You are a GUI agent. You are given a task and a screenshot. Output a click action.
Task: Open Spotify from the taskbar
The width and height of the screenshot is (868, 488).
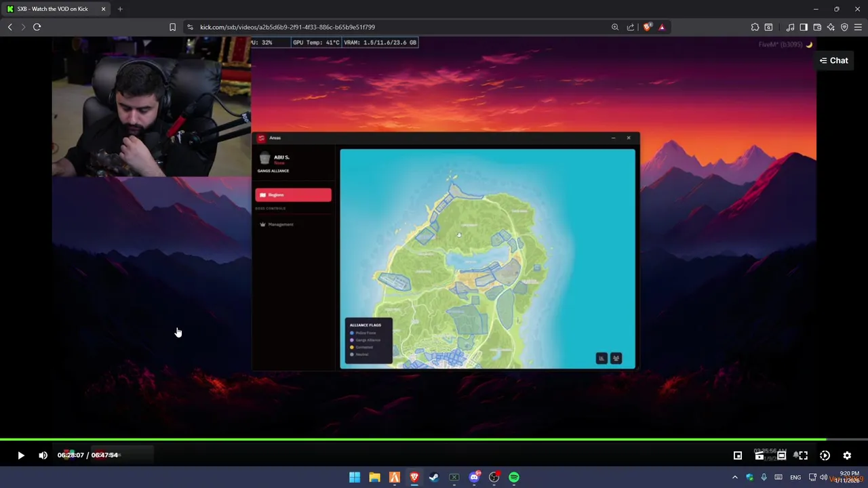[514, 478]
